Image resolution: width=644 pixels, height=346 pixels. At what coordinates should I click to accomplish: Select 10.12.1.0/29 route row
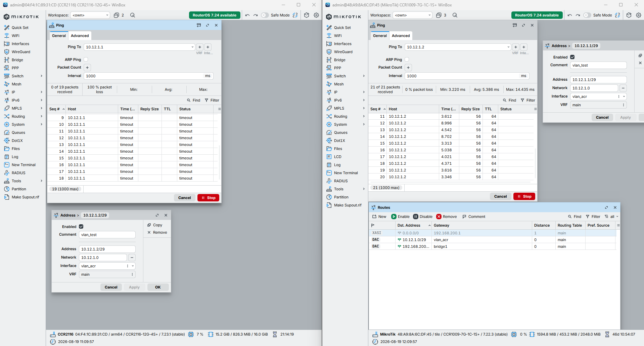pyautogui.click(x=492, y=240)
